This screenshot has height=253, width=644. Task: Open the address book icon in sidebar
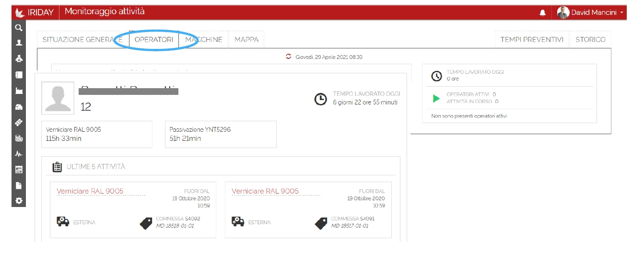19,75
